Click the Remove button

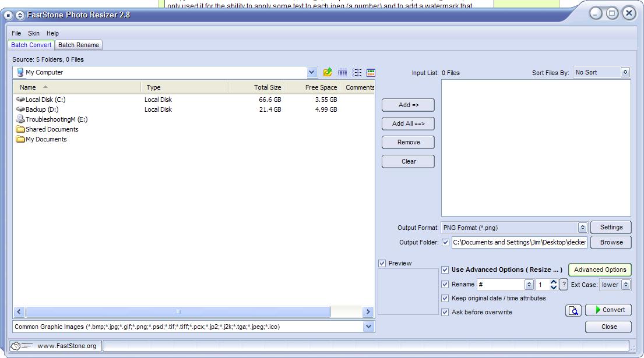408,142
